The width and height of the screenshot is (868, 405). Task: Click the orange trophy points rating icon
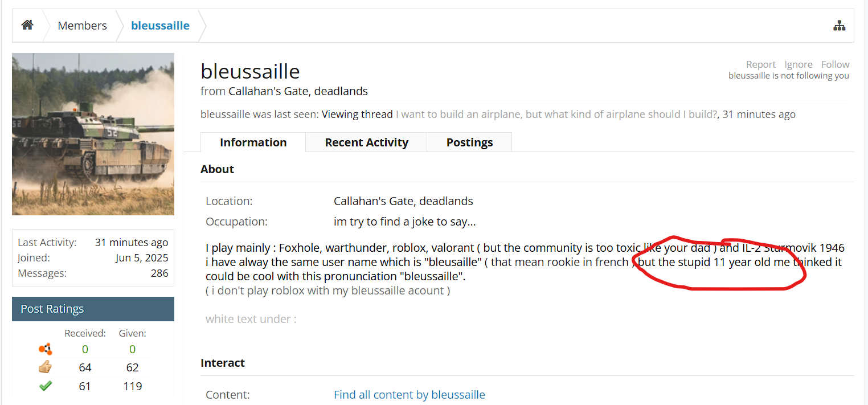pos(46,349)
